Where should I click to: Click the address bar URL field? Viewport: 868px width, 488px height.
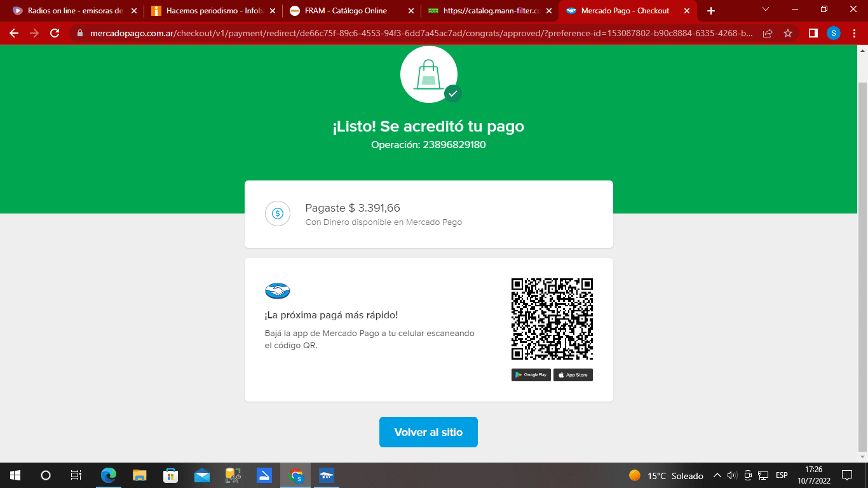pos(421,33)
